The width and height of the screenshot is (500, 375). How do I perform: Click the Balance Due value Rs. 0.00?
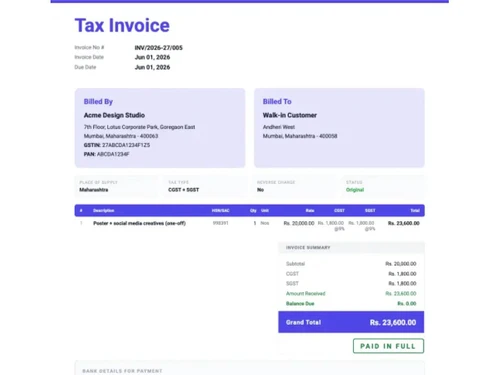coord(407,304)
